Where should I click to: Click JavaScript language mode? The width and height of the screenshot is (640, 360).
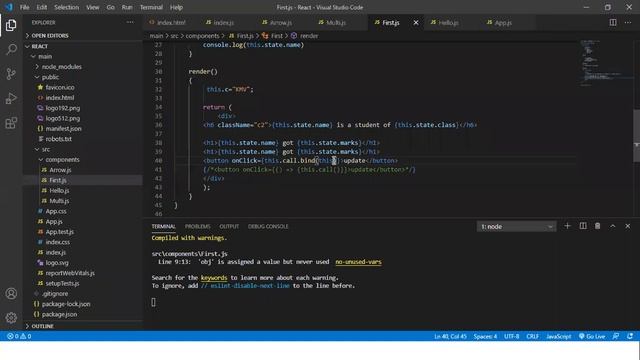click(x=559, y=336)
